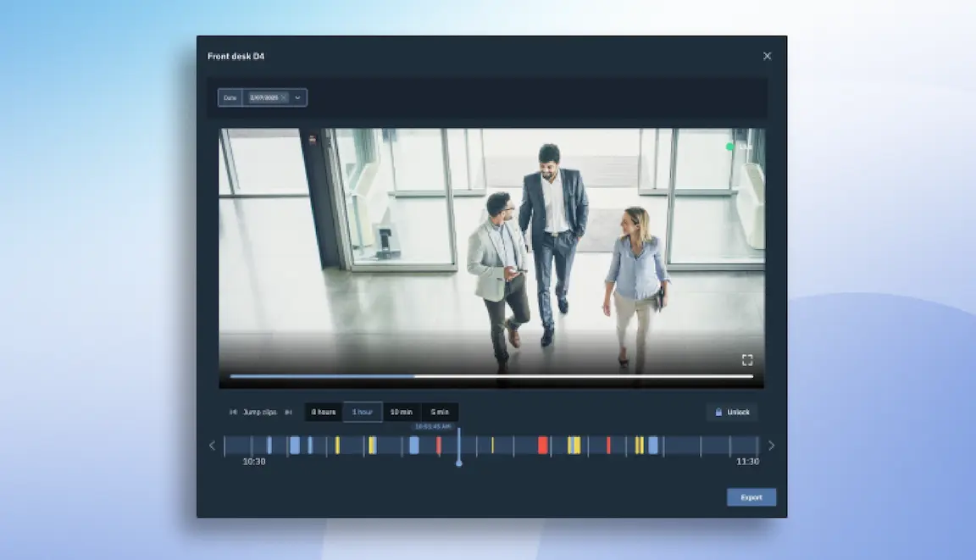The image size is (976, 560).
Task: Select the 8 hours timeline range
Action: (x=323, y=412)
